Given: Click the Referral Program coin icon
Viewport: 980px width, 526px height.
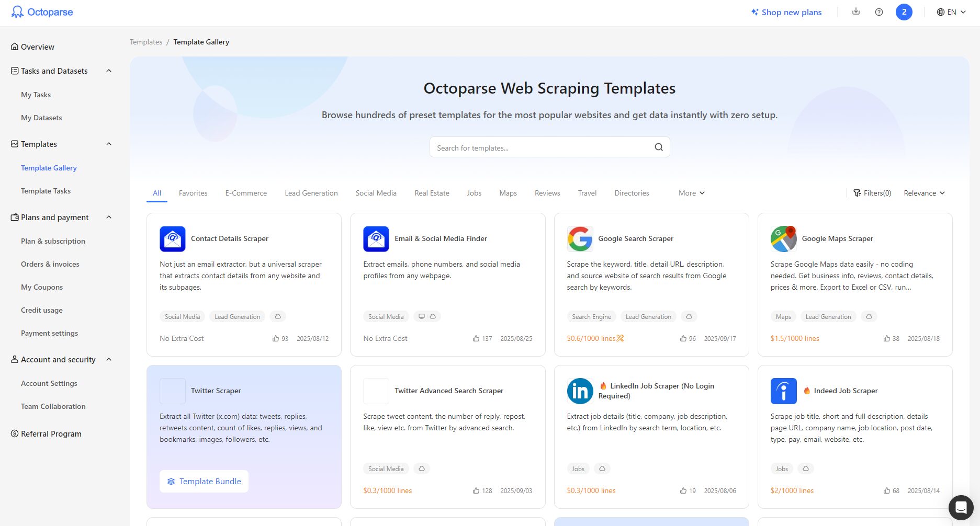Looking at the screenshot, I should click(x=15, y=433).
